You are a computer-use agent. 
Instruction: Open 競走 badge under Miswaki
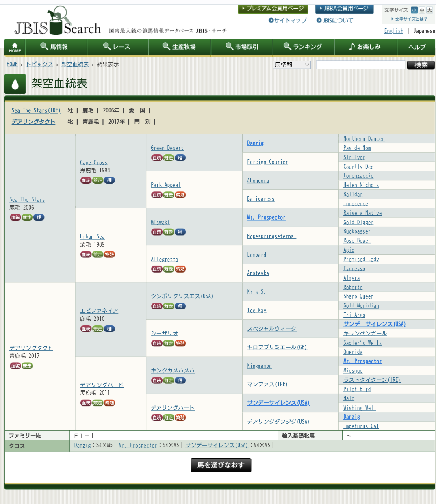point(168,232)
